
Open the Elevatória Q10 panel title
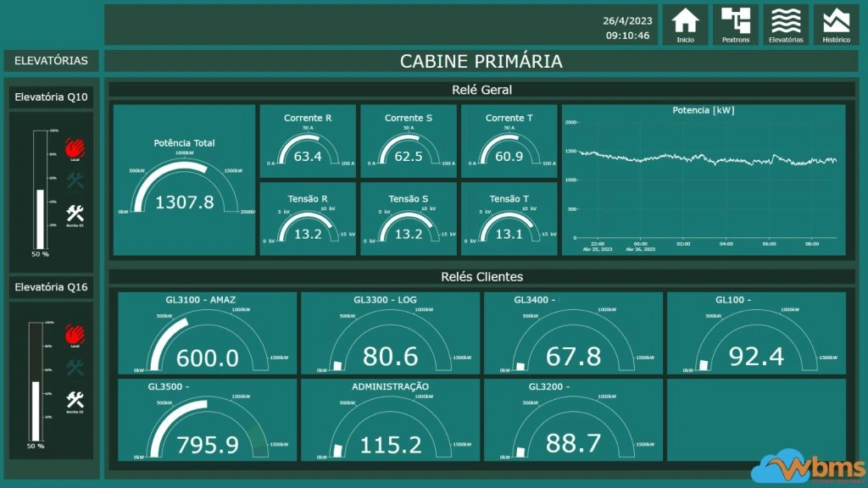click(x=52, y=97)
